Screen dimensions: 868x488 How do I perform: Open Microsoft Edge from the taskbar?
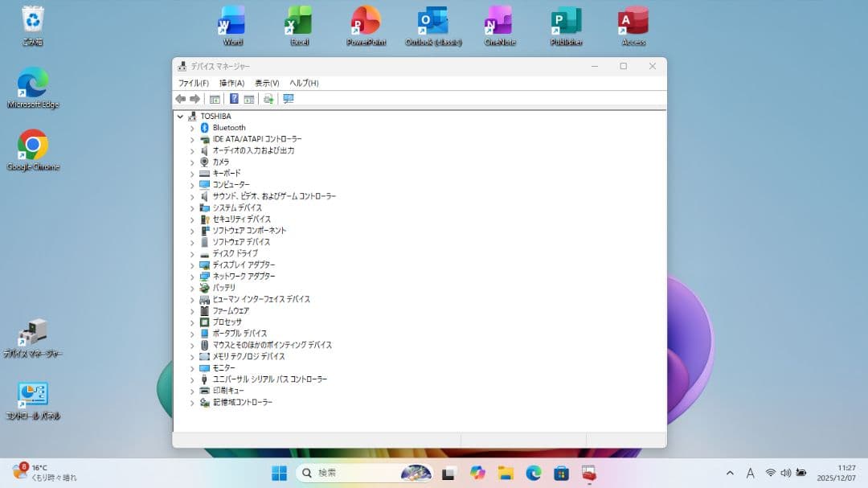click(x=533, y=473)
